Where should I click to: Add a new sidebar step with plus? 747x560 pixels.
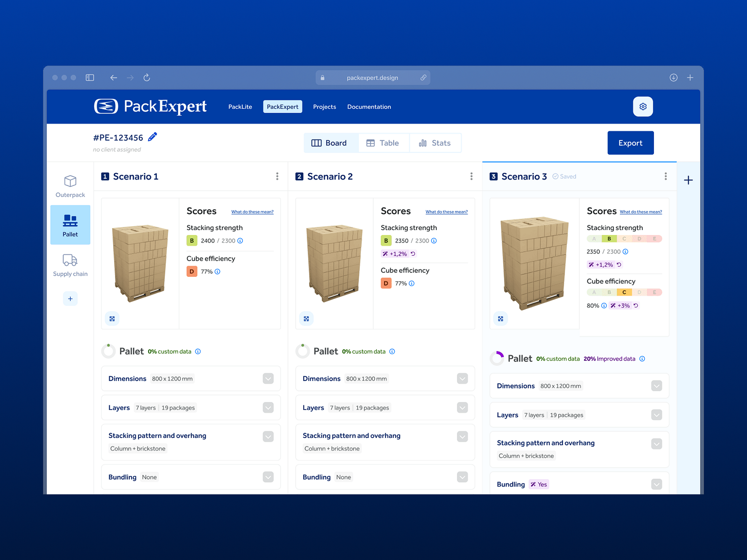(x=70, y=299)
